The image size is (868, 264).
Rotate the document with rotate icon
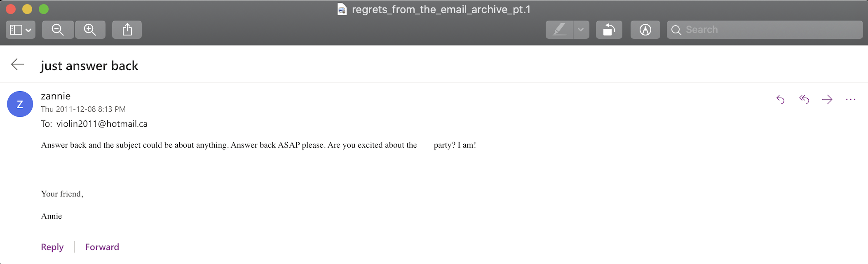point(609,30)
